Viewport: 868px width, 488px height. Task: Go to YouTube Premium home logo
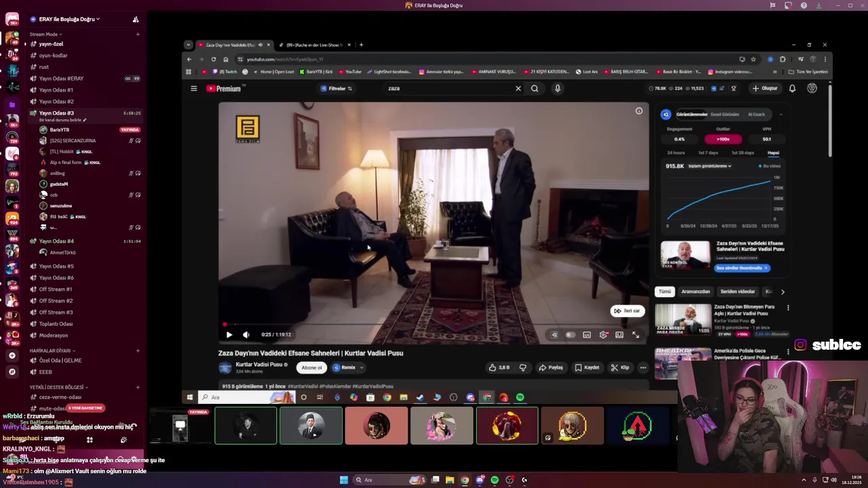[x=224, y=88]
